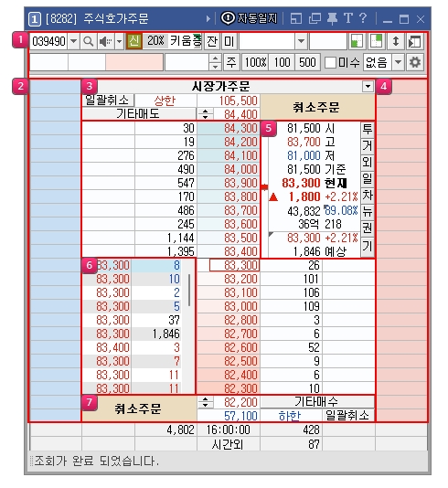Open settings gear icon
This screenshot has height=488, width=448.
click(415, 62)
